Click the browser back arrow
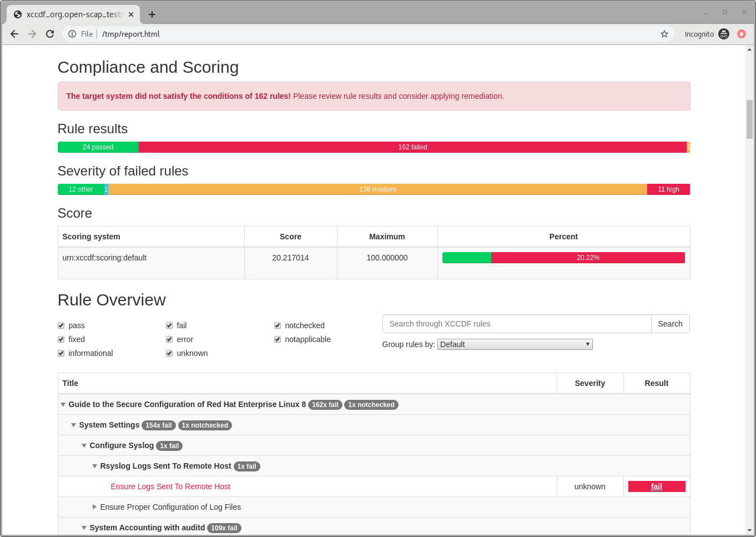 click(14, 34)
